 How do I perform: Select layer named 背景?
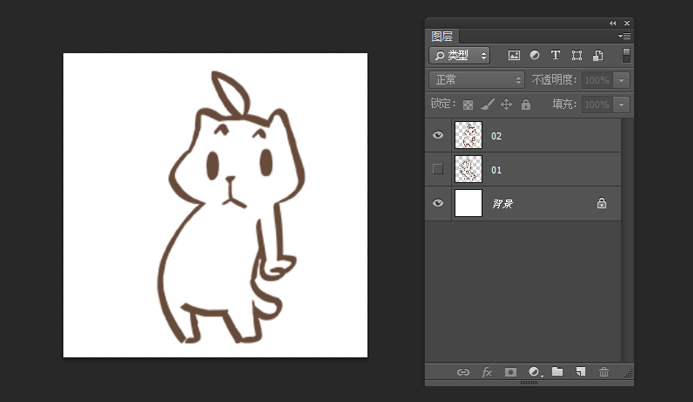click(503, 204)
